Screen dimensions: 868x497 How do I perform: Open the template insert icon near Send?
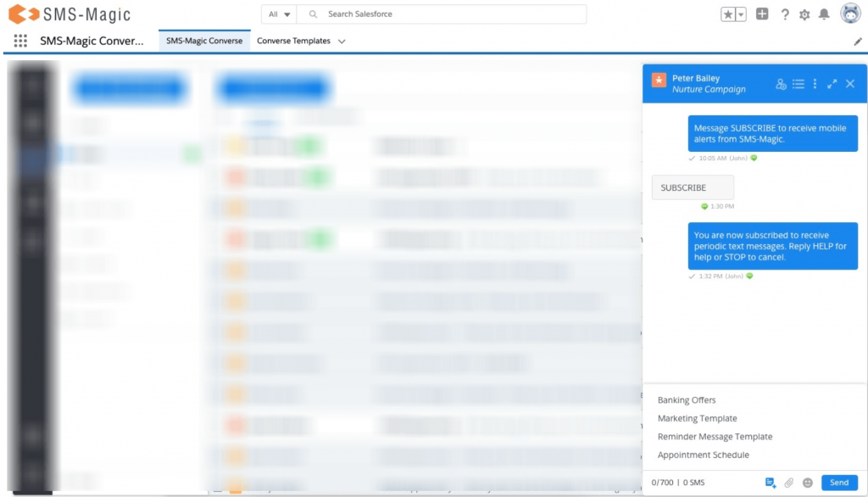(x=771, y=482)
